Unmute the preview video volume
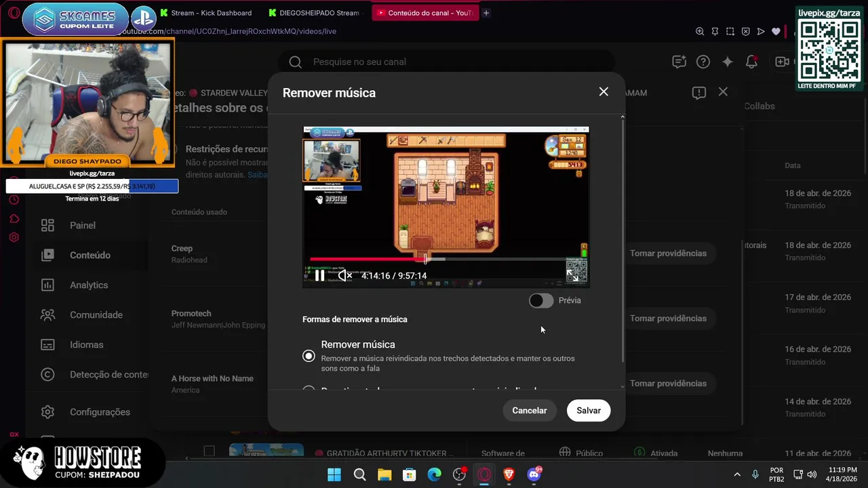 (x=344, y=275)
